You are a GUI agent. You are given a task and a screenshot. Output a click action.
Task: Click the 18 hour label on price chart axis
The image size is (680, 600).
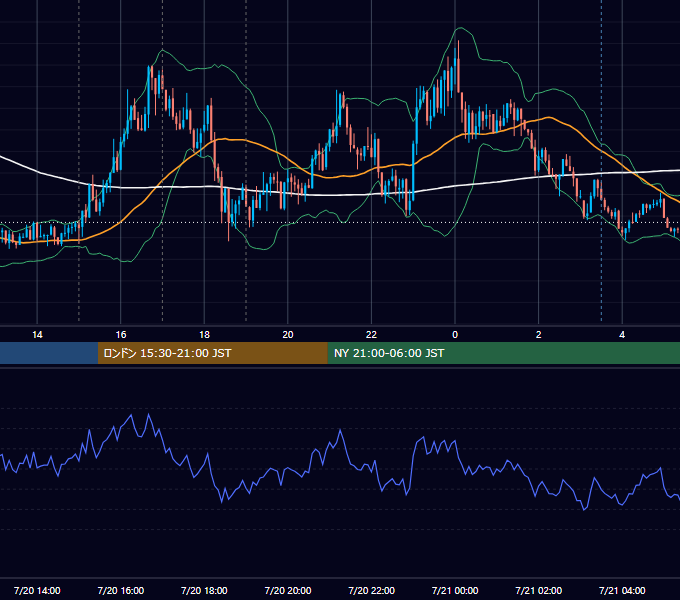[204, 335]
